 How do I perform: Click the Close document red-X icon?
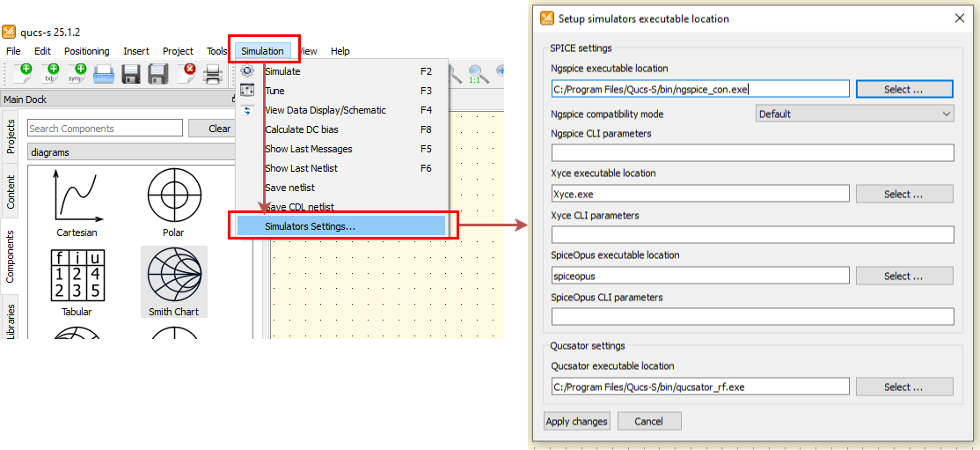tap(186, 74)
